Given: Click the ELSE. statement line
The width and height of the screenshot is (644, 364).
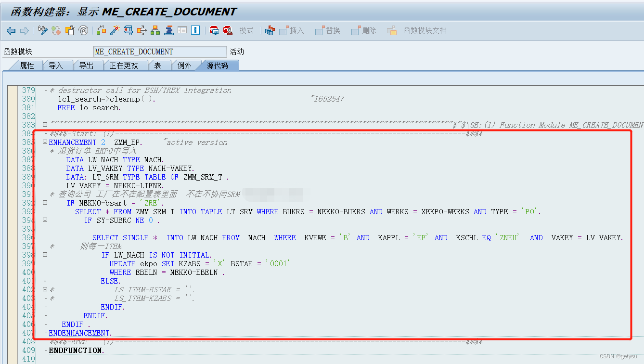Looking at the screenshot, I should 111,281.
